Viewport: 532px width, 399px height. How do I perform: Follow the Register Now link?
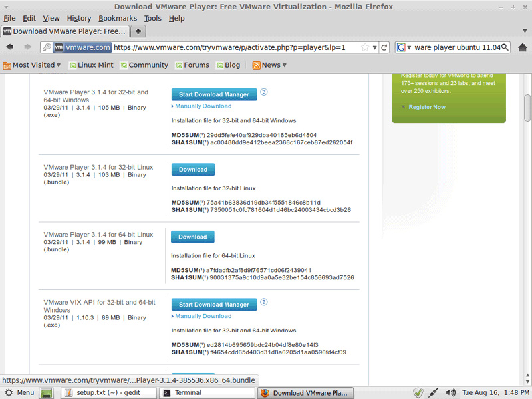pos(427,107)
